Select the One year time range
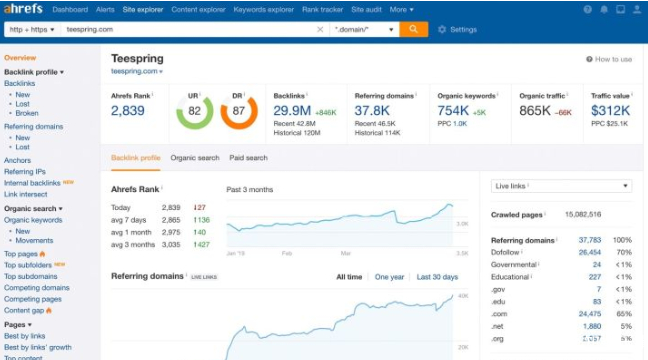The image size is (648, 360). (x=389, y=277)
